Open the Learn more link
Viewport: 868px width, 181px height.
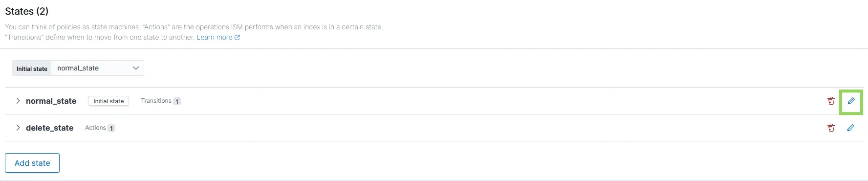point(215,38)
